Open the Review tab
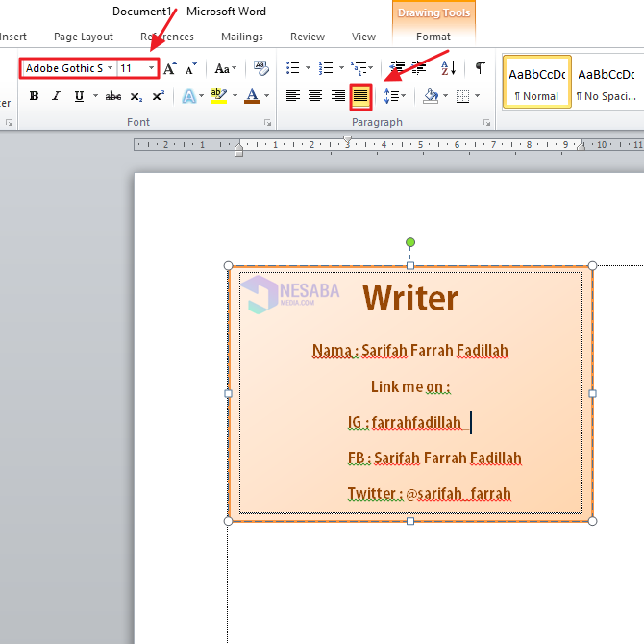The height and width of the screenshot is (644, 644). pos(308,37)
